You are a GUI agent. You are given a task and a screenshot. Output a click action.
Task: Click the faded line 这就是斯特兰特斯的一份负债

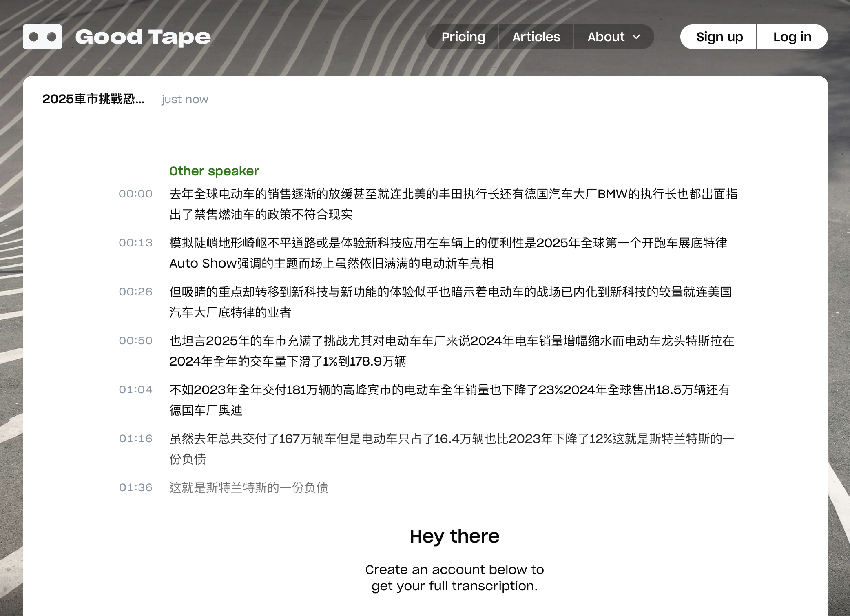[249, 487]
